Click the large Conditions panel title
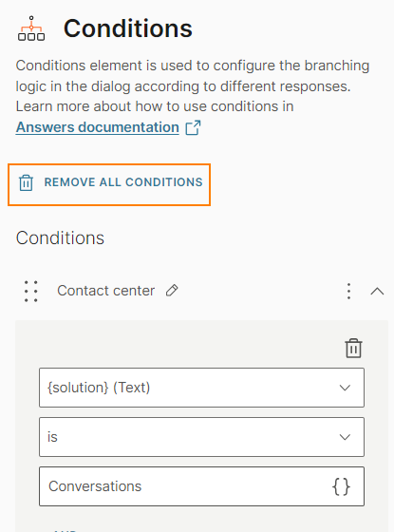The height and width of the screenshot is (532, 394). coord(128,28)
